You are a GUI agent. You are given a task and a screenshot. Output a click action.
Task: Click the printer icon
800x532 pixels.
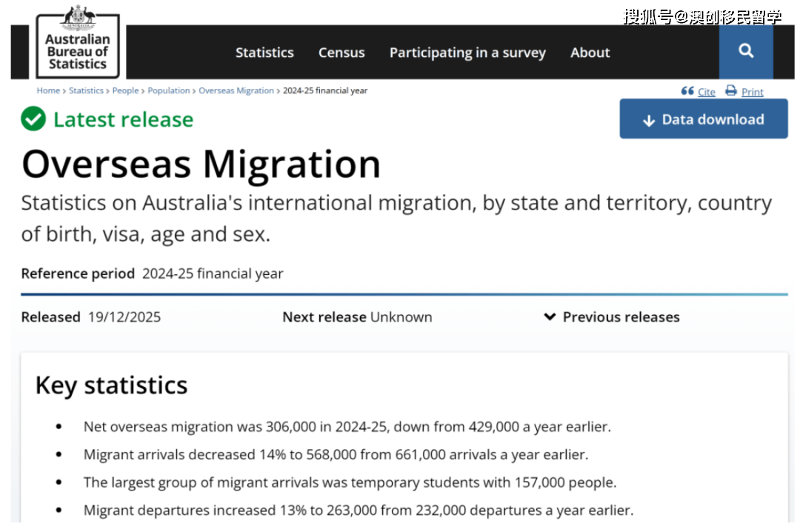click(x=731, y=91)
